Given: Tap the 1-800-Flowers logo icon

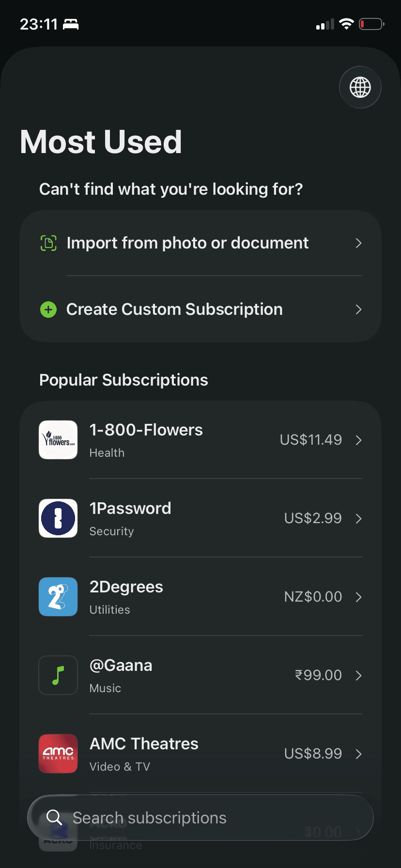Looking at the screenshot, I should click(x=58, y=440).
